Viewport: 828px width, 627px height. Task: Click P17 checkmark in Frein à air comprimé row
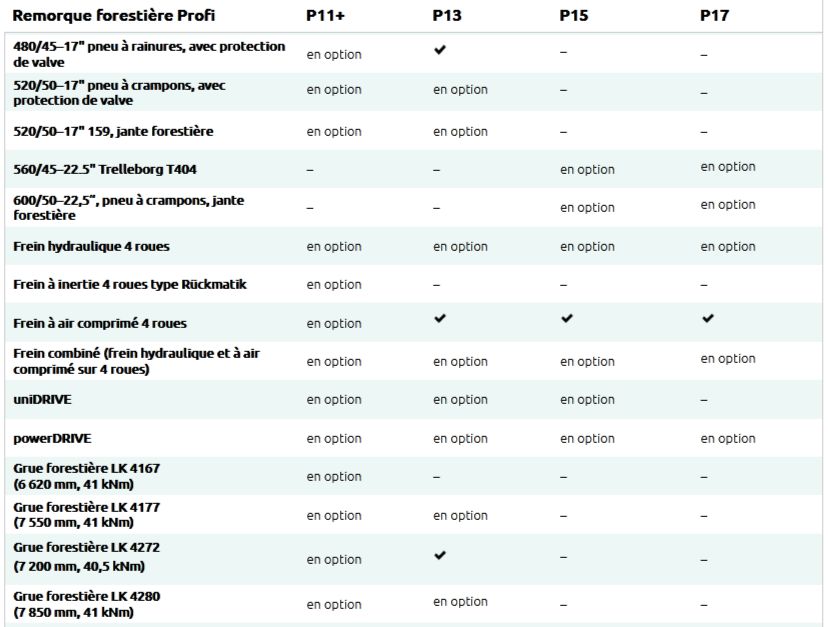708,319
